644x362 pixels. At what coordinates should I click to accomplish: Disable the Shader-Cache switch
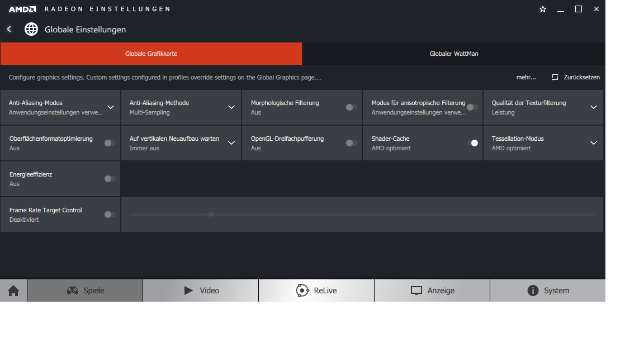[x=472, y=143]
